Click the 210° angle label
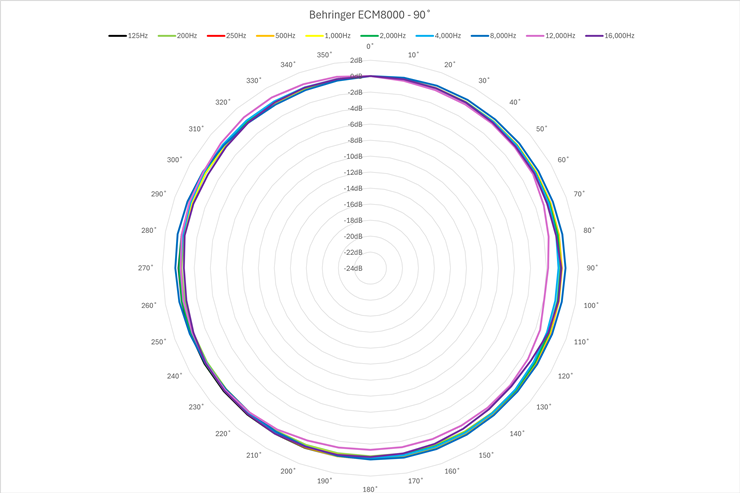 click(254, 455)
